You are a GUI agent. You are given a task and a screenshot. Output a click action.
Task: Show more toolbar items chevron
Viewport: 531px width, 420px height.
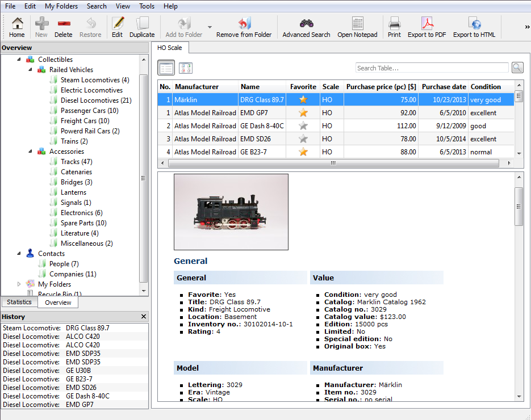(x=527, y=27)
